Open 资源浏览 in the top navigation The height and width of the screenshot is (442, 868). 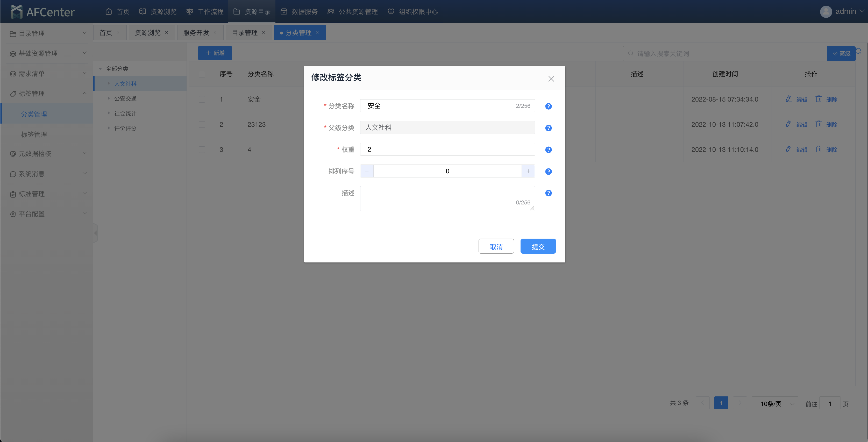pos(158,12)
